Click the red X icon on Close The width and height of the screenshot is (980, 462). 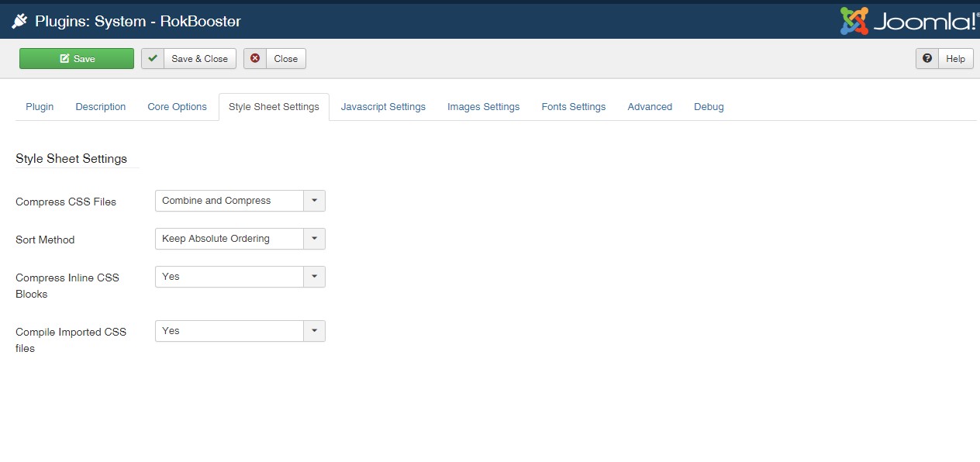coord(255,59)
